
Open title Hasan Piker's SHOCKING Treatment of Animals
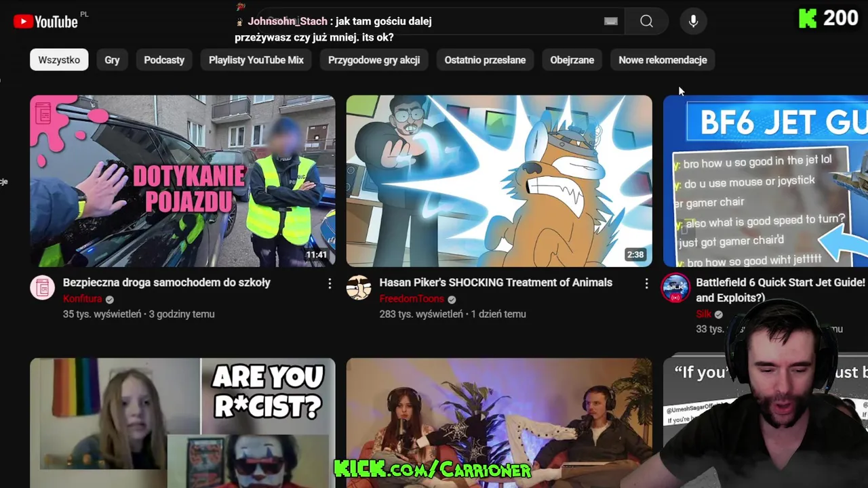pos(496,283)
